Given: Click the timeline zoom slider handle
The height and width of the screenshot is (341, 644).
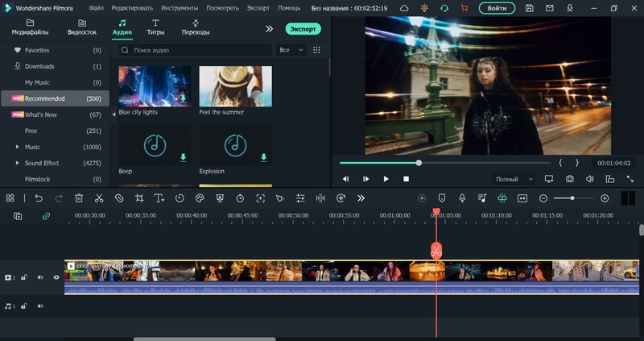Looking at the screenshot, I should tap(572, 198).
